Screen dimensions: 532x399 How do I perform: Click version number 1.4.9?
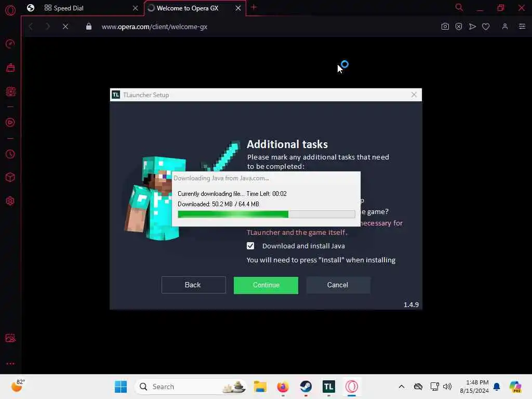point(411,304)
